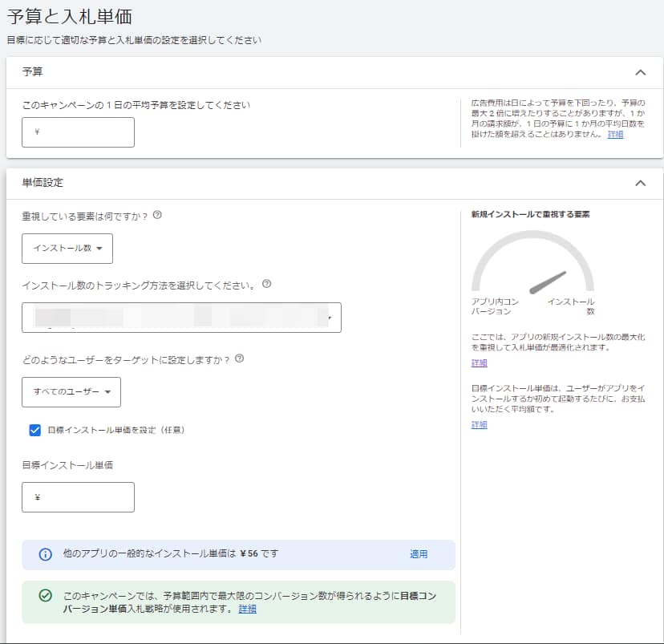The height and width of the screenshot is (644, 664).
Task: Open 詳細 link in green bidding strategy notice
Action: coord(248,610)
